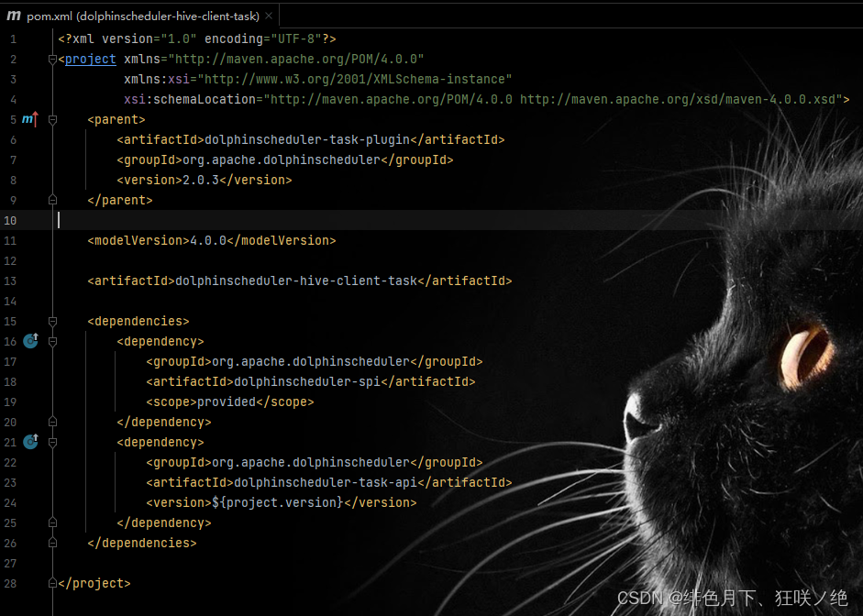Click the provided scope text

coord(227,402)
